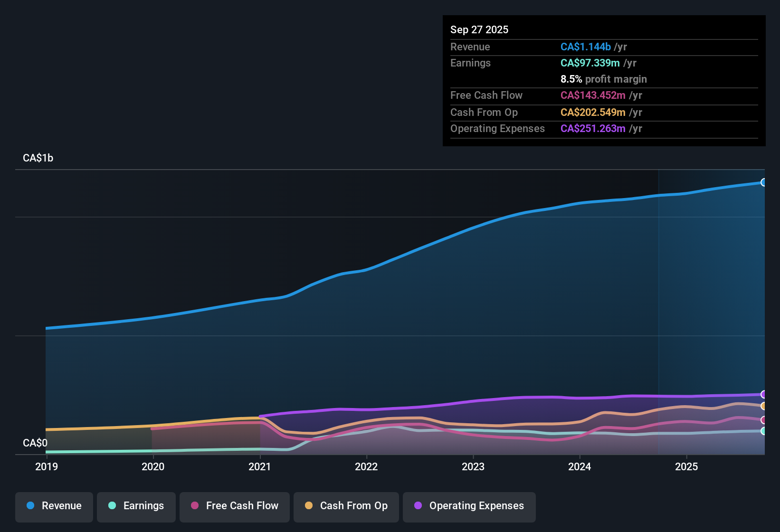
Task: Click the 8.5% profit margin text
Action: coord(604,79)
